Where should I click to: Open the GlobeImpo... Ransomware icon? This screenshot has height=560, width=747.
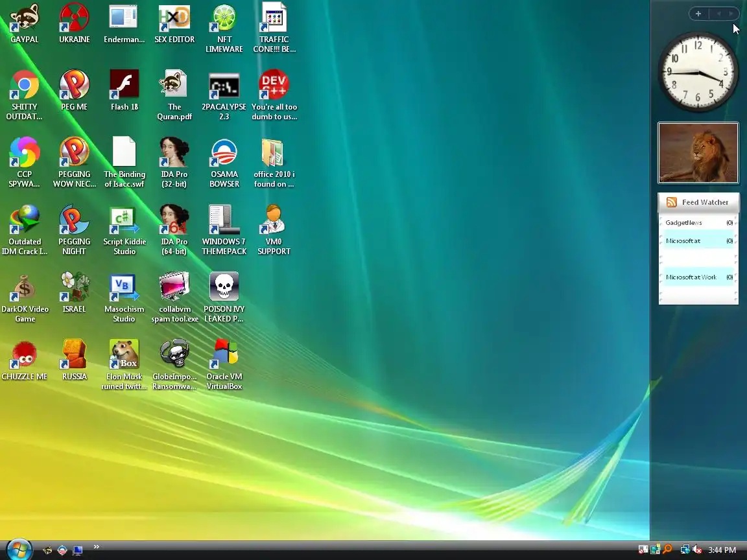tap(174, 366)
